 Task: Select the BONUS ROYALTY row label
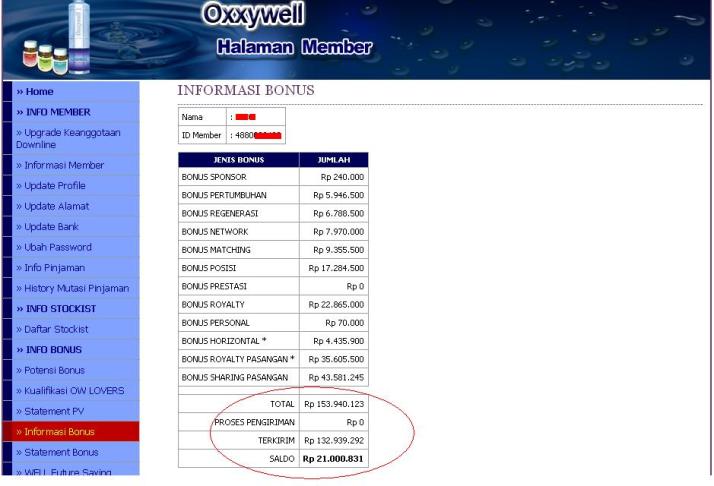coord(213,304)
